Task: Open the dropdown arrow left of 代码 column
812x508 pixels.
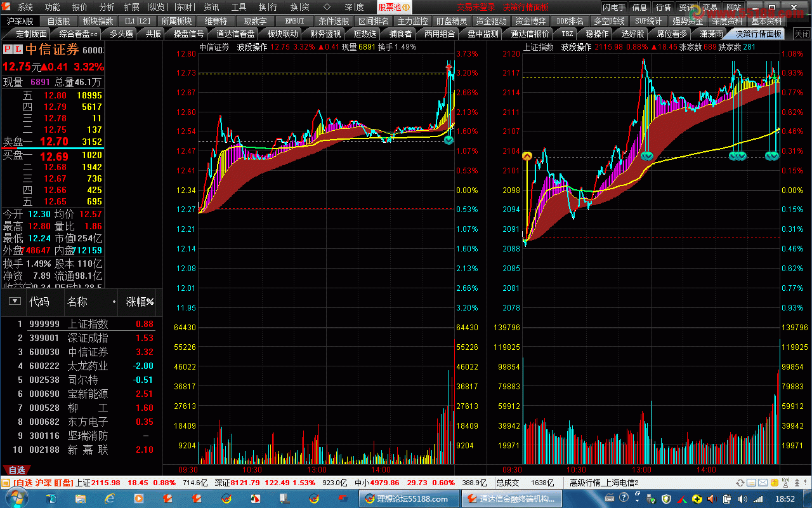Action: coord(14,302)
